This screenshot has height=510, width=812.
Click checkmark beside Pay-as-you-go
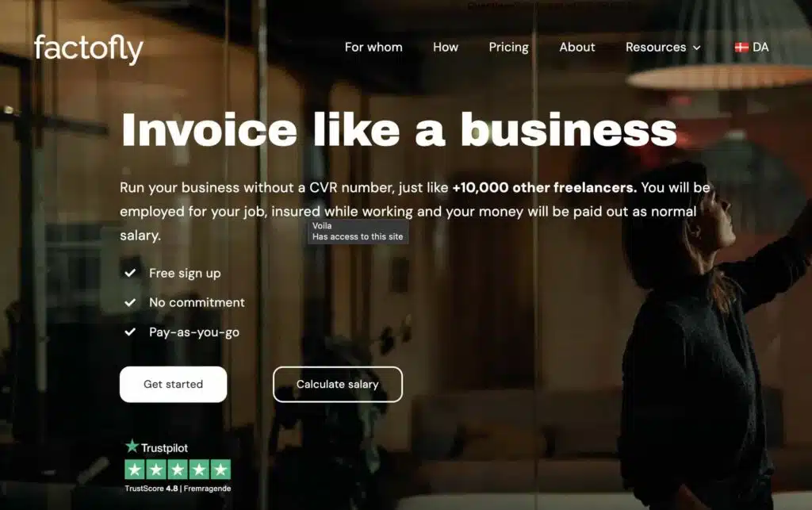point(130,332)
